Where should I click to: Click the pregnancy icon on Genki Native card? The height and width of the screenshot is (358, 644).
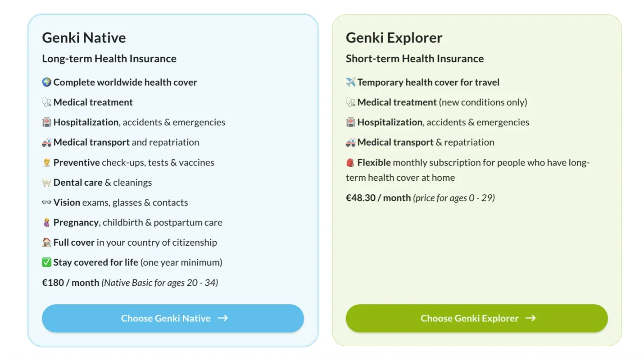46,222
